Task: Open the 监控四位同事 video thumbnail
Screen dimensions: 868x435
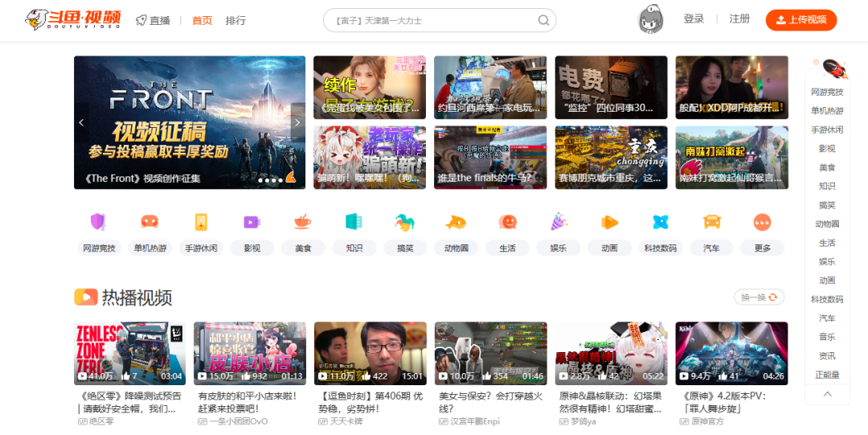Action: click(611, 87)
